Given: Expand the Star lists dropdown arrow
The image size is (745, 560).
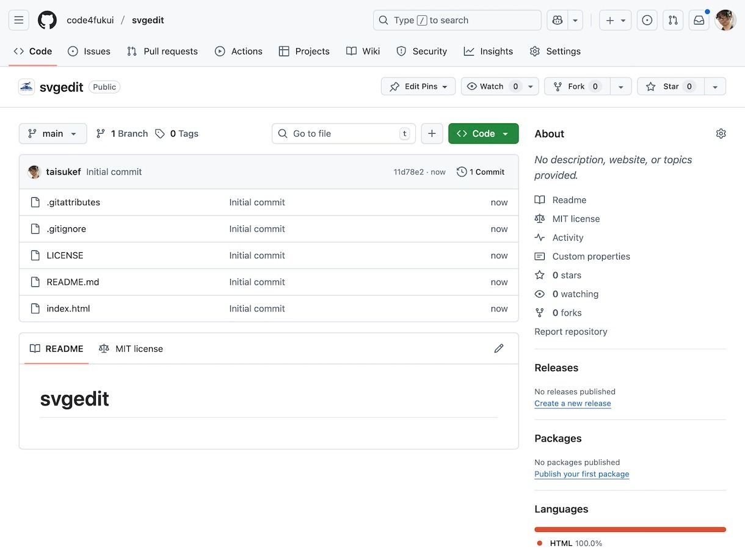Looking at the screenshot, I should [x=715, y=87].
